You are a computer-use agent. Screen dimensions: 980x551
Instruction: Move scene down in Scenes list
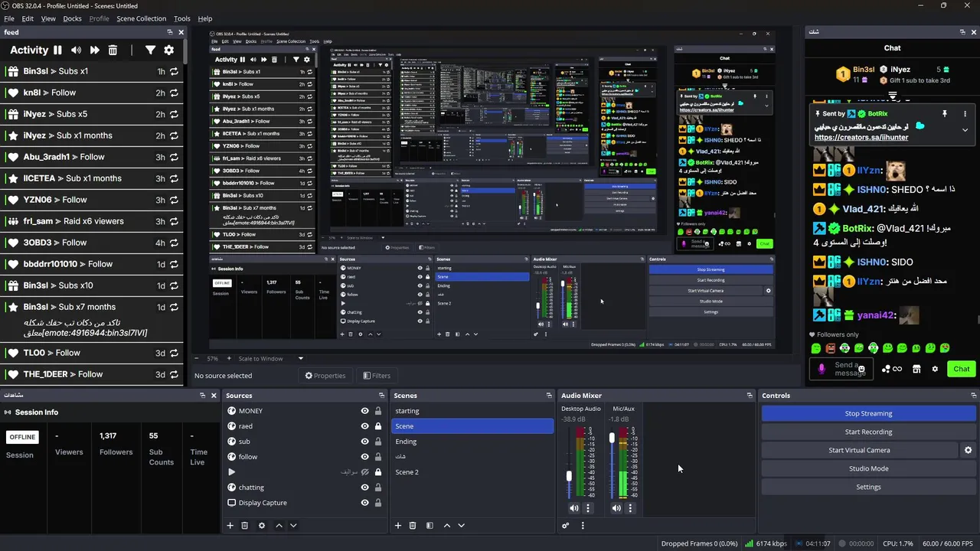point(461,526)
